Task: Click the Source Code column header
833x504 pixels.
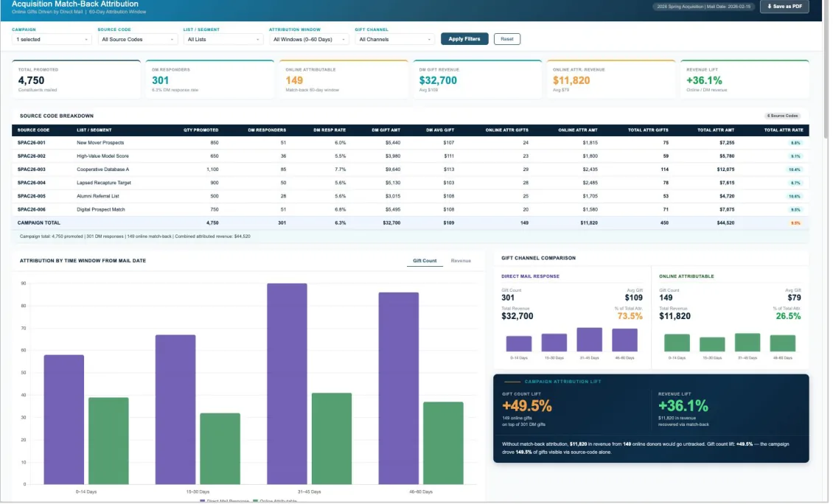Action: [33, 130]
